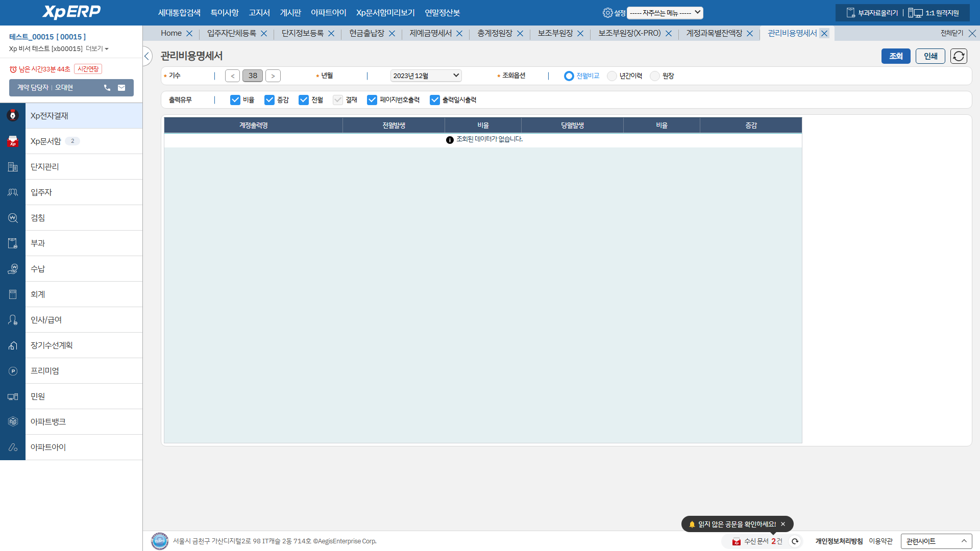
Task: Click the phone icon for contract manager
Action: tap(107, 88)
